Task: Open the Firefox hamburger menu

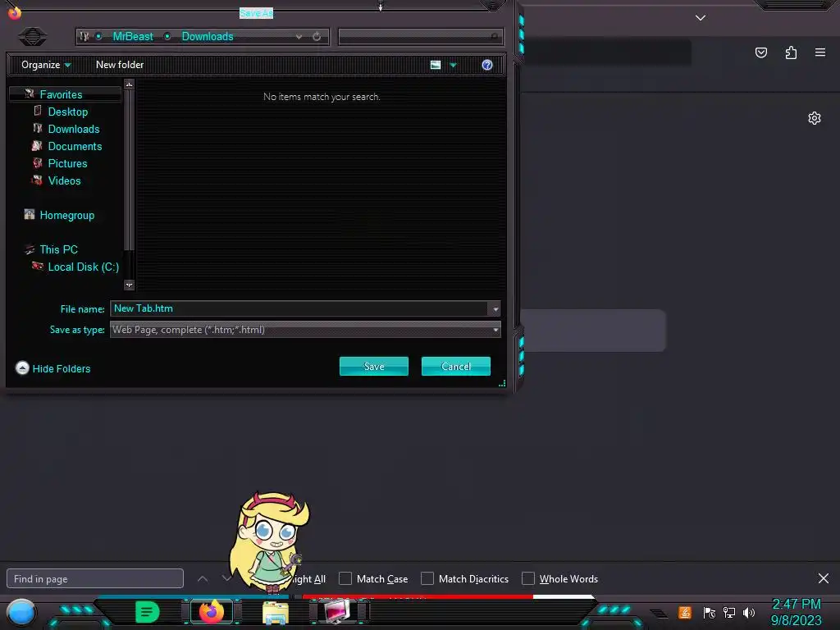Action: (820, 52)
